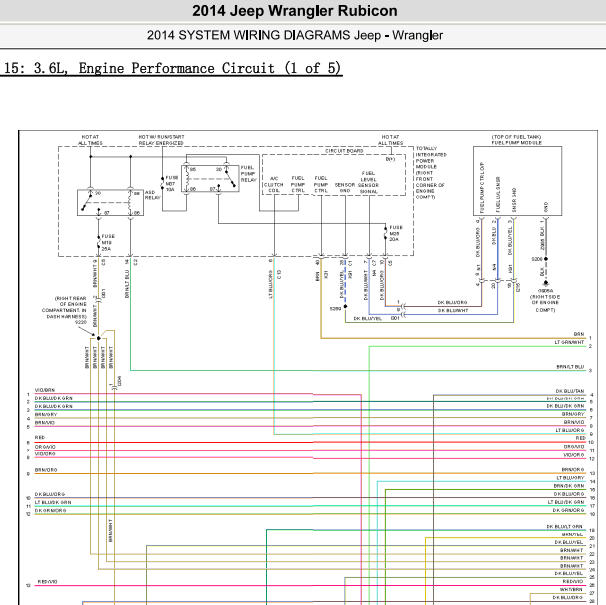Click the 'FUSE M37 10A' label
This screenshot has height=605, width=606.
(172, 184)
